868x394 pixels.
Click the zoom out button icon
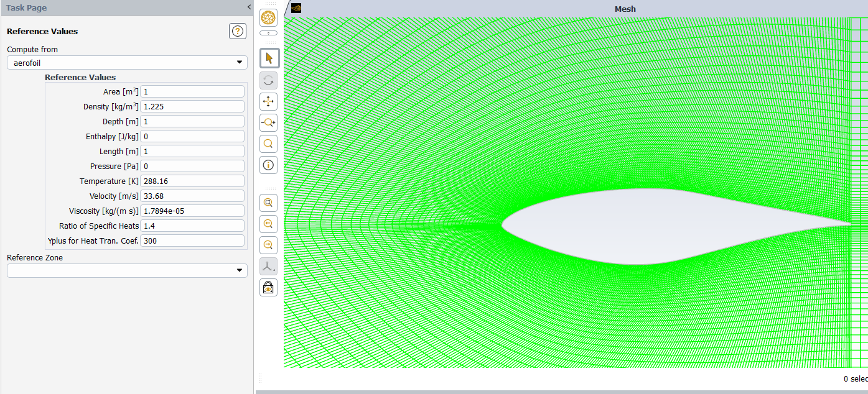tap(269, 245)
